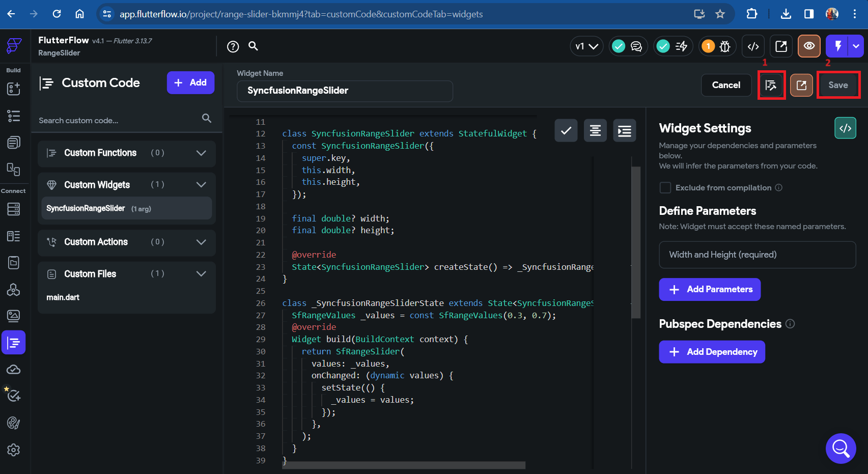Click the green view code icon in Widget Settings
This screenshot has height=474, width=868.
point(845,128)
